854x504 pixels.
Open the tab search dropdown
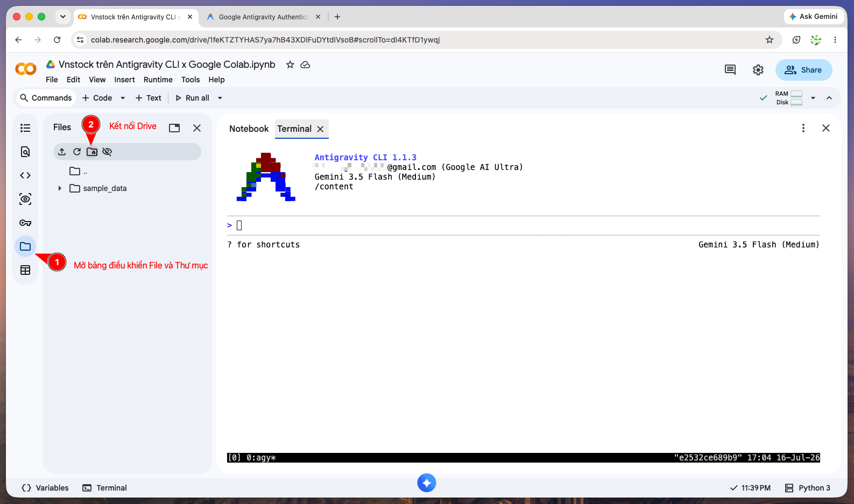tap(63, 17)
